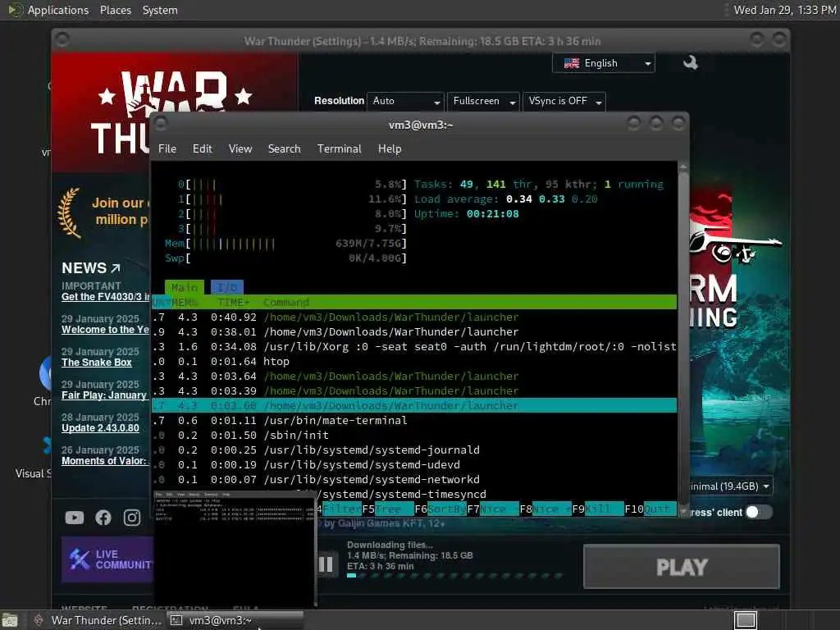Click the PLAY button
This screenshot has height=630, width=840.
[x=682, y=567]
